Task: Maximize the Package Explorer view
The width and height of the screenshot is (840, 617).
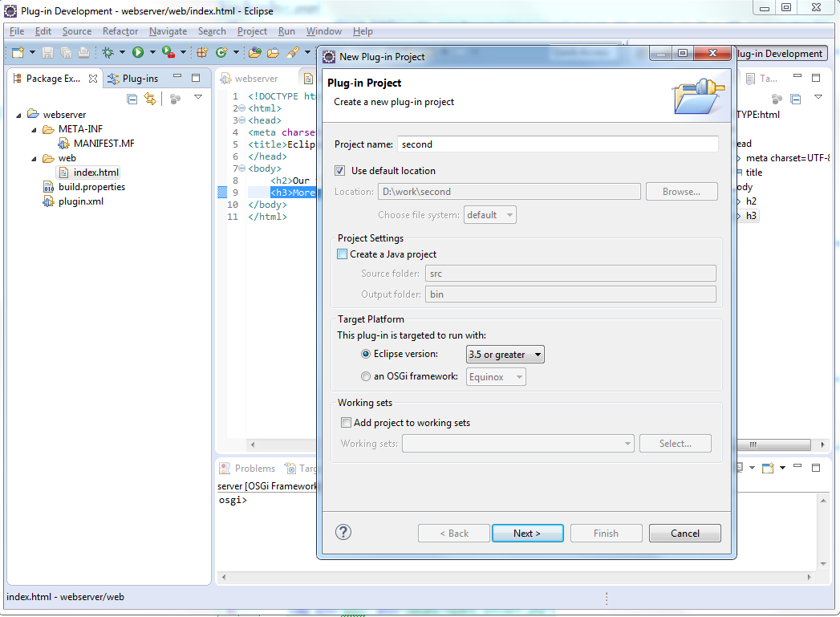Action: [x=196, y=78]
